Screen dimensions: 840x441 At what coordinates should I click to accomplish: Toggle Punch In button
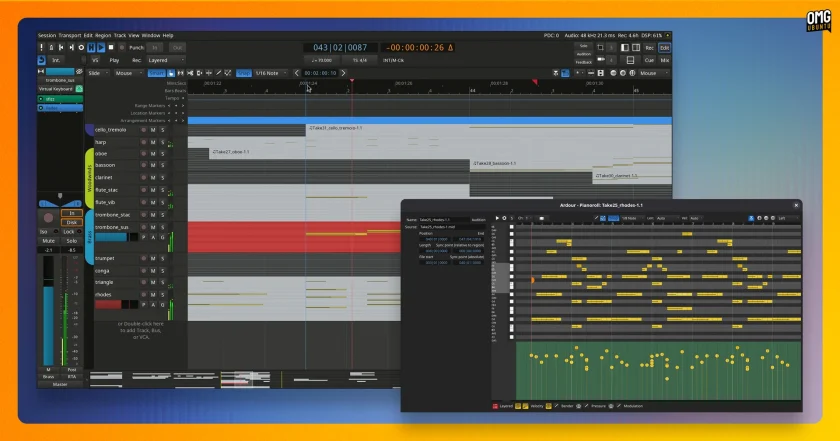pos(155,48)
